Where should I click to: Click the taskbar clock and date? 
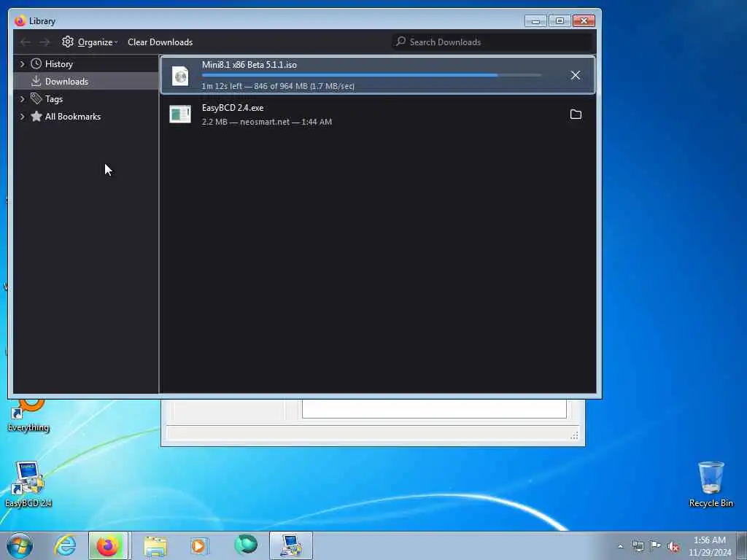(x=709, y=546)
